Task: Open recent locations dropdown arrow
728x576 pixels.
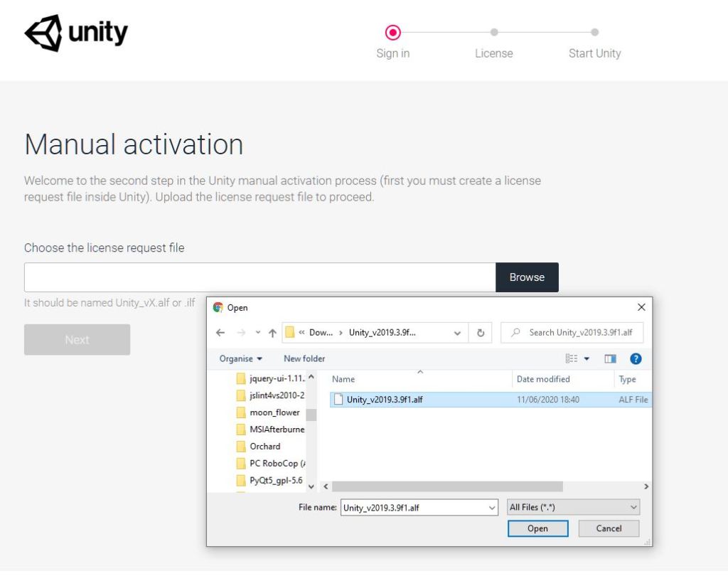Action: point(257,333)
